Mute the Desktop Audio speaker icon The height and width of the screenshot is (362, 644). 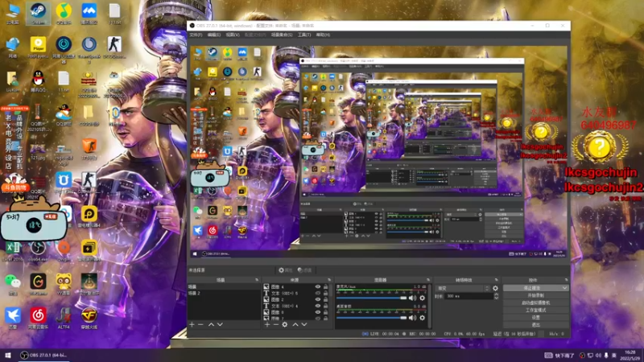(413, 318)
